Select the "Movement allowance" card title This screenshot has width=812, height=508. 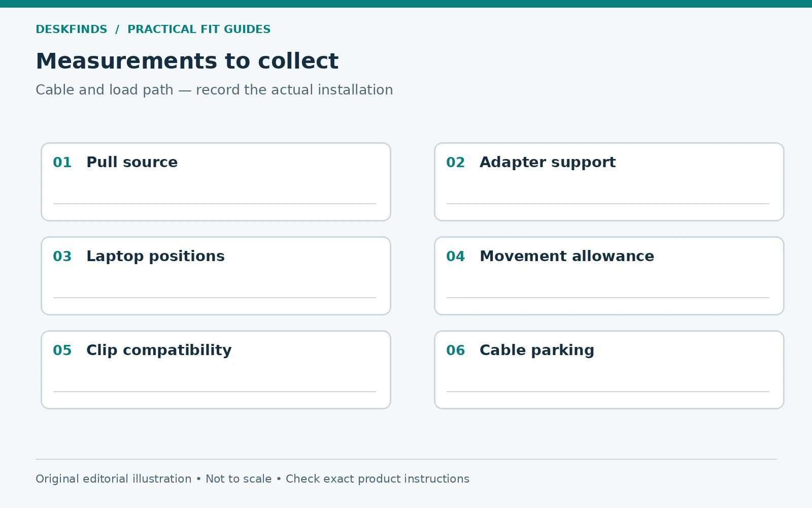[x=567, y=257]
